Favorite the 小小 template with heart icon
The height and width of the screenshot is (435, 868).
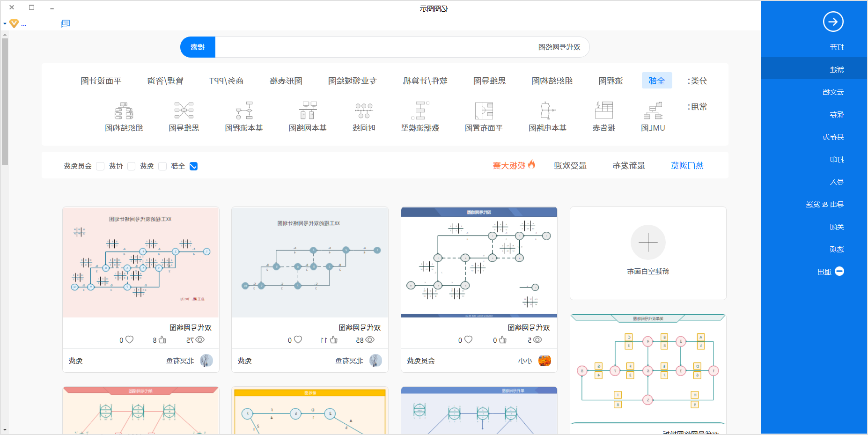coord(468,339)
